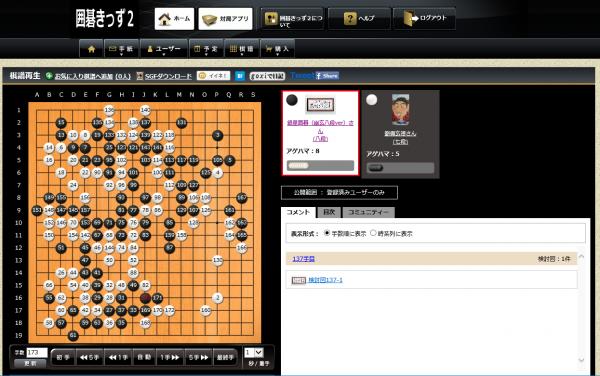
Task: Switch to the コミュニティー tab
Action: pyautogui.click(x=368, y=212)
